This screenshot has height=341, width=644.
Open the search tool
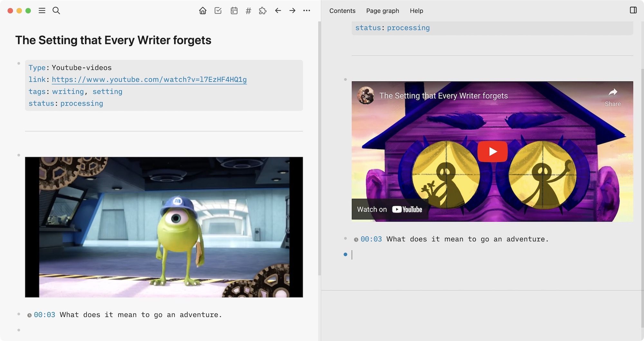pyautogui.click(x=56, y=10)
